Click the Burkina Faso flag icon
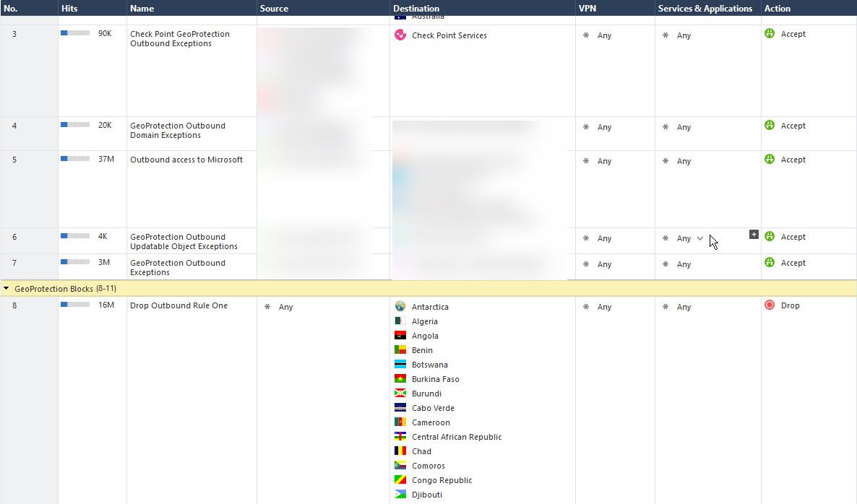857x504 pixels. pos(400,378)
